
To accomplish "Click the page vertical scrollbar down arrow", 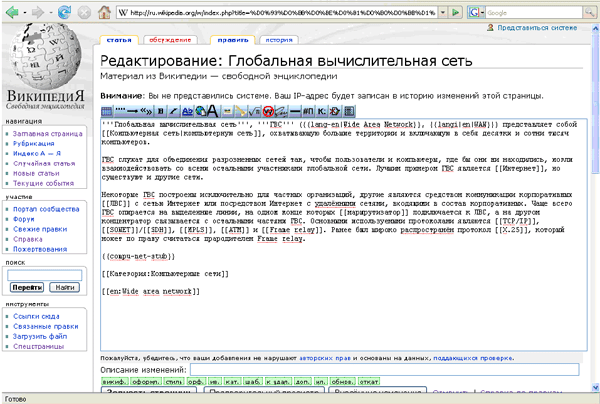I will [x=595, y=387].
